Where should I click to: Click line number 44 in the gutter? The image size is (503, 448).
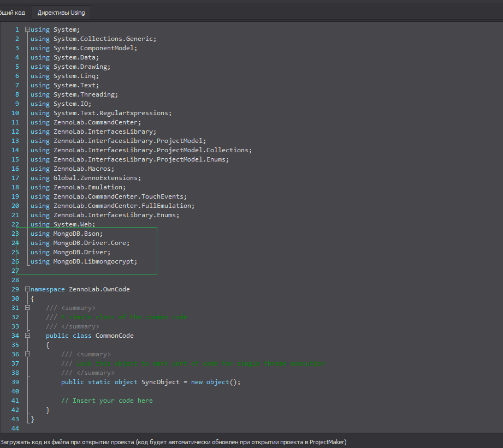(15, 428)
